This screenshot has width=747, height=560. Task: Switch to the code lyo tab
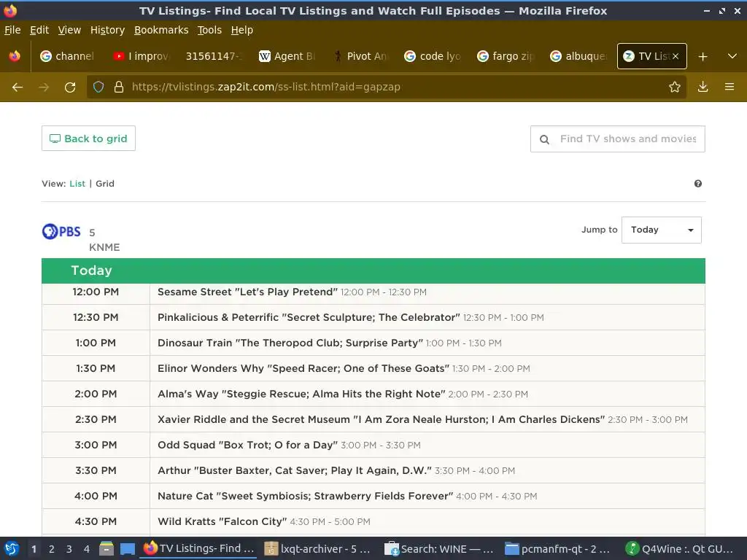[433, 56]
